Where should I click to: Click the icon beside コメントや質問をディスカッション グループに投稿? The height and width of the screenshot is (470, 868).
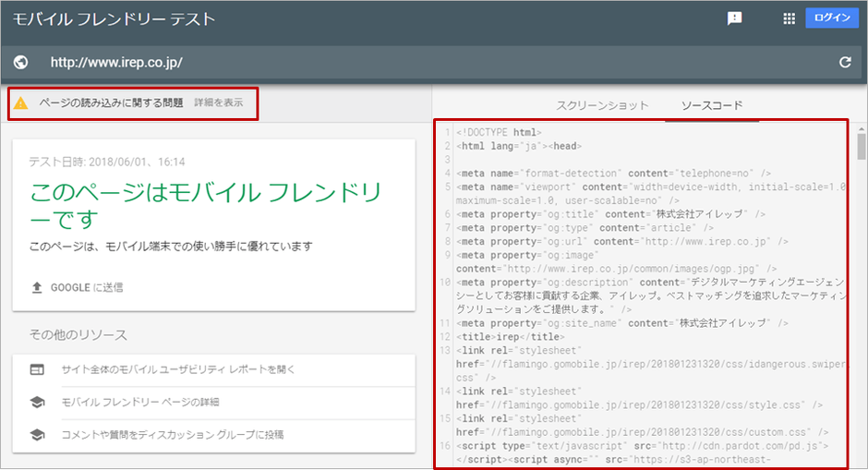(x=37, y=434)
